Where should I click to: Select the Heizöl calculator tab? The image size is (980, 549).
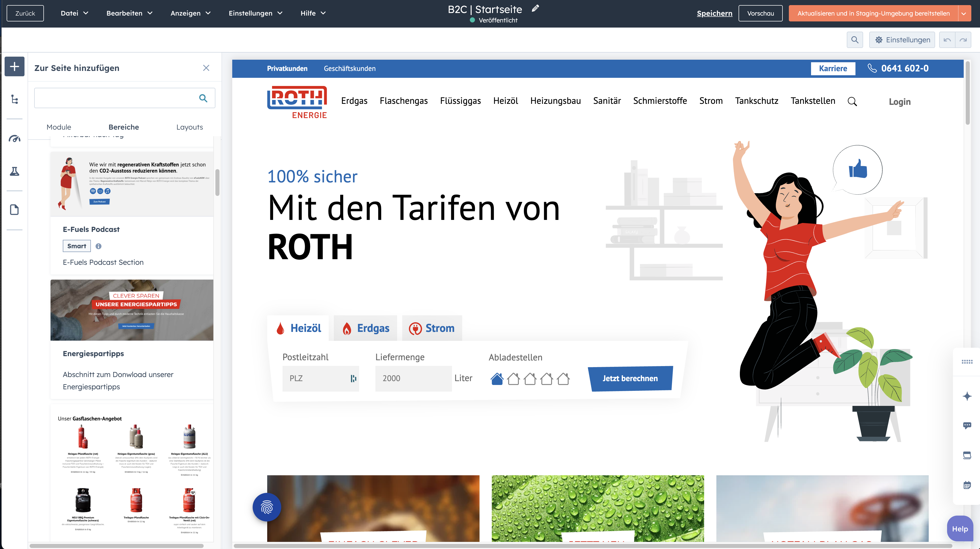pyautogui.click(x=298, y=328)
